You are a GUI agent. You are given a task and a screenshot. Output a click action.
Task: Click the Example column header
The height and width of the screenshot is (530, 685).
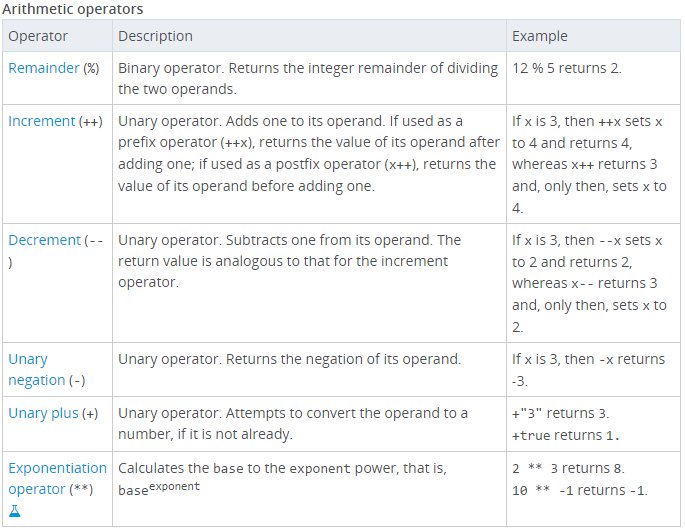540,36
